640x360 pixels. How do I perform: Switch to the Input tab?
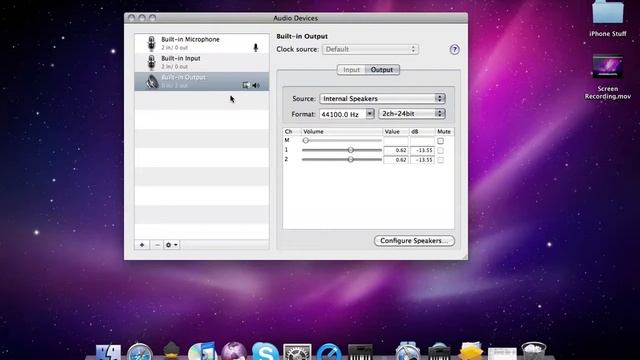coord(351,70)
